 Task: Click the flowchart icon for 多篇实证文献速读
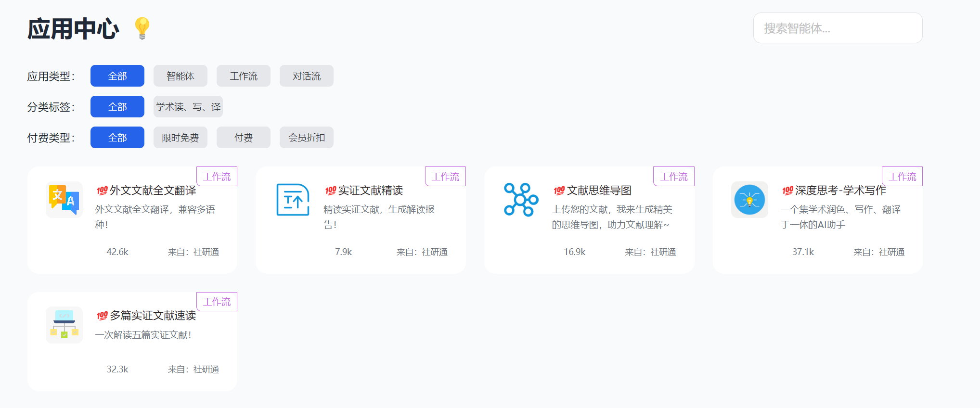[x=64, y=325]
